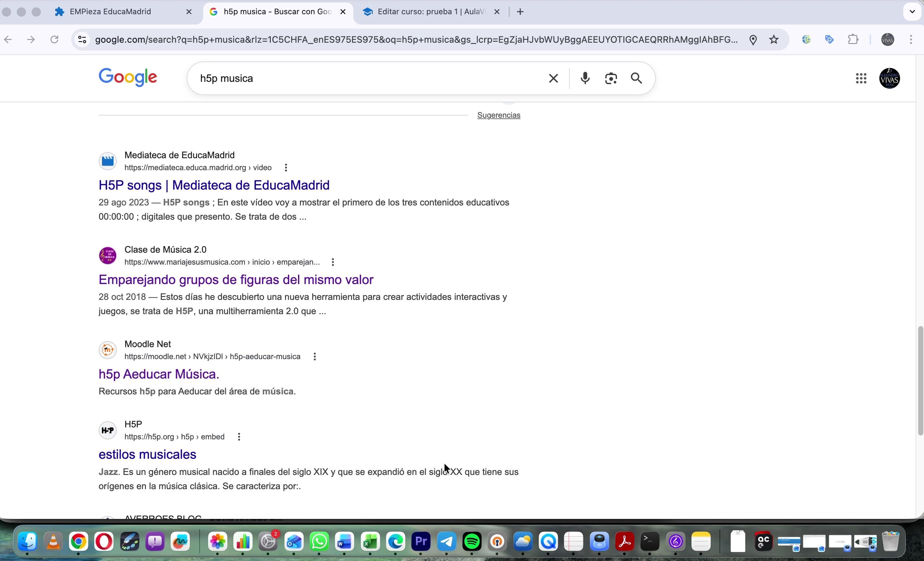The image size is (924, 561).
Task: Open the Google apps grid
Action: pyautogui.click(x=861, y=78)
